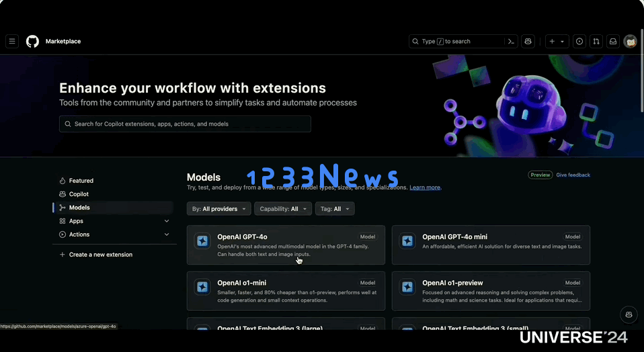Click the Model tag on GPT-4o mini card

pyautogui.click(x=573, y=236)
